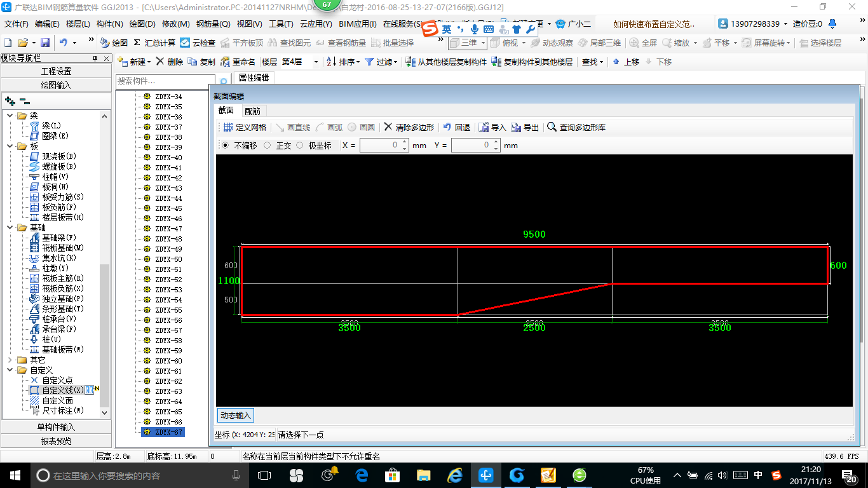Click the 单构件输入 button
Viewport: 868px width, 488px height.
pos(56,427)
